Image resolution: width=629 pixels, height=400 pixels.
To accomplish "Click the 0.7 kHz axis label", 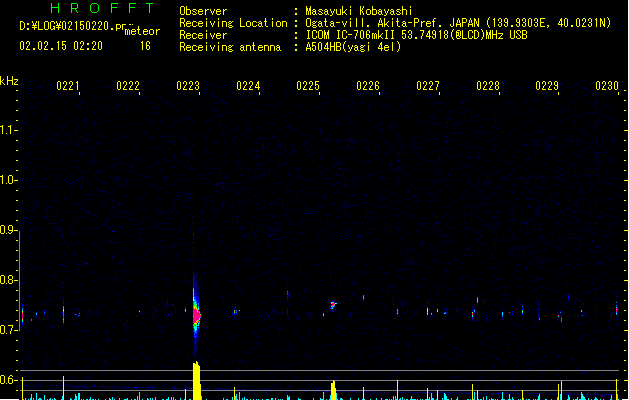I will (7, 330).
